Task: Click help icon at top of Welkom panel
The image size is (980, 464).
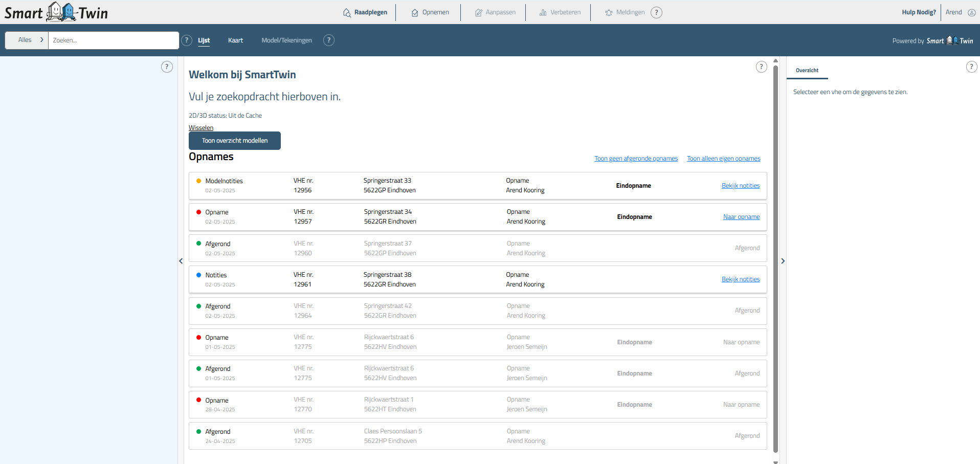Action: [x=761, y=67]
